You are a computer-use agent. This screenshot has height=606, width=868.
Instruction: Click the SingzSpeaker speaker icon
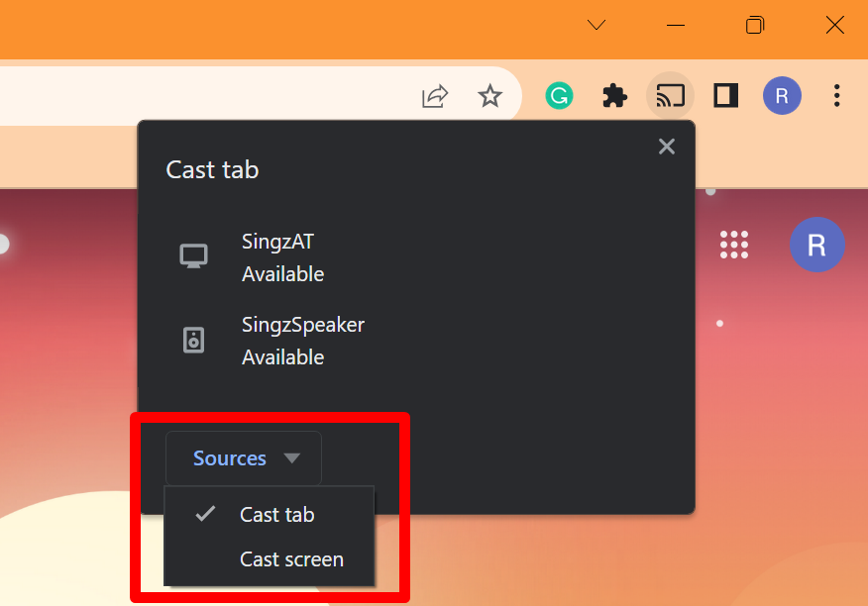[x=194, y=340]
